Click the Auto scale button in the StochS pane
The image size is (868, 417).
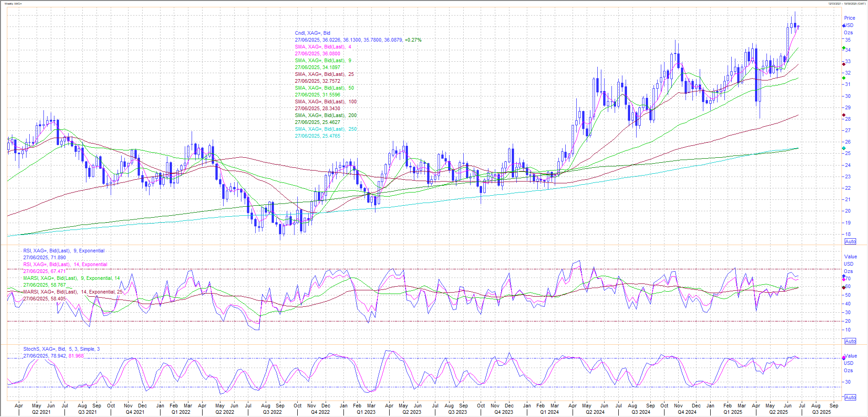[850, 397]
